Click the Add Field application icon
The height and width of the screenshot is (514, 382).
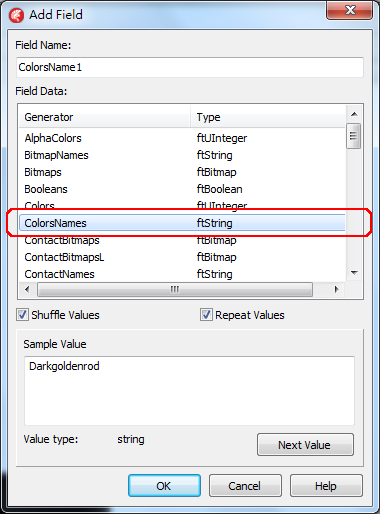(17, 15)
